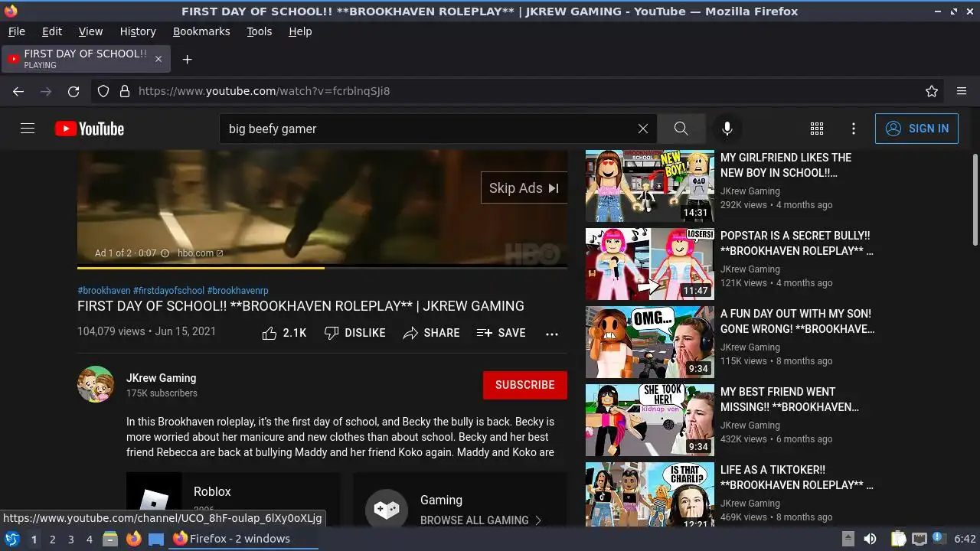Viewport: 980px width, 551px height.
Task: Click the DISLIKE button
Action: pyautogui.click(x=354, y=333)
